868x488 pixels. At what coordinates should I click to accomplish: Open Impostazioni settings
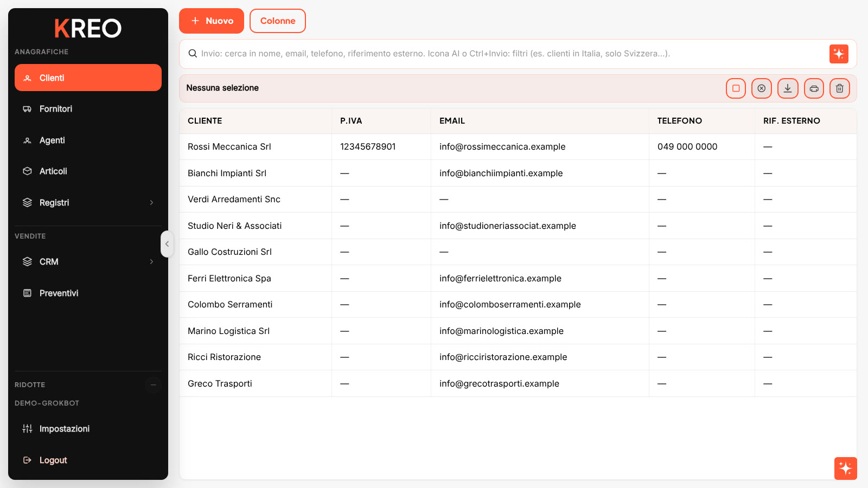point(88,429)
